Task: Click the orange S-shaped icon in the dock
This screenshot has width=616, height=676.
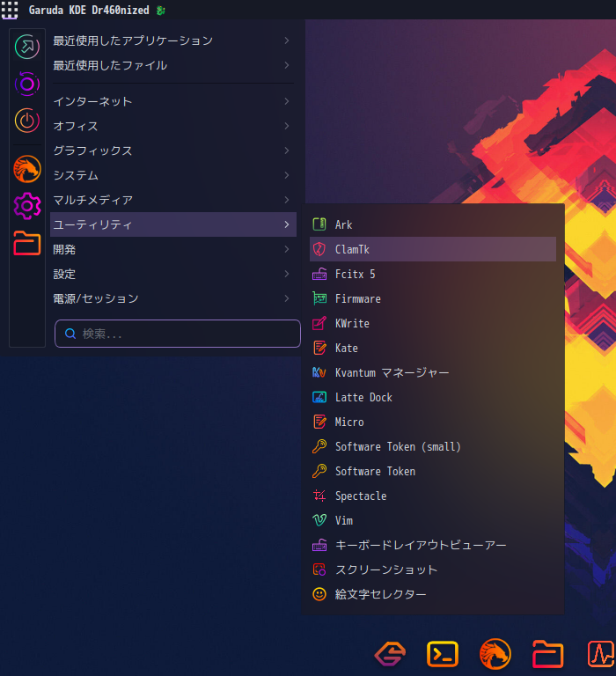Action: click(x=390, y=654)
